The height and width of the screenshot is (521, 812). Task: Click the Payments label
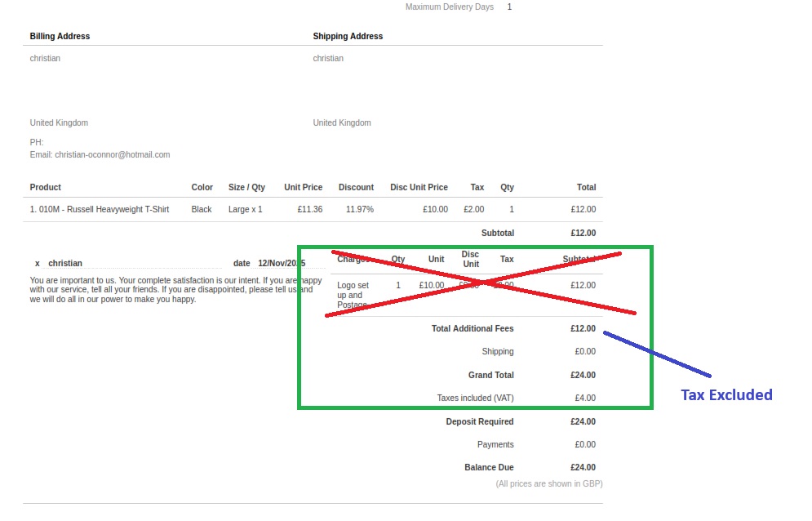click(x=495, y=444)
